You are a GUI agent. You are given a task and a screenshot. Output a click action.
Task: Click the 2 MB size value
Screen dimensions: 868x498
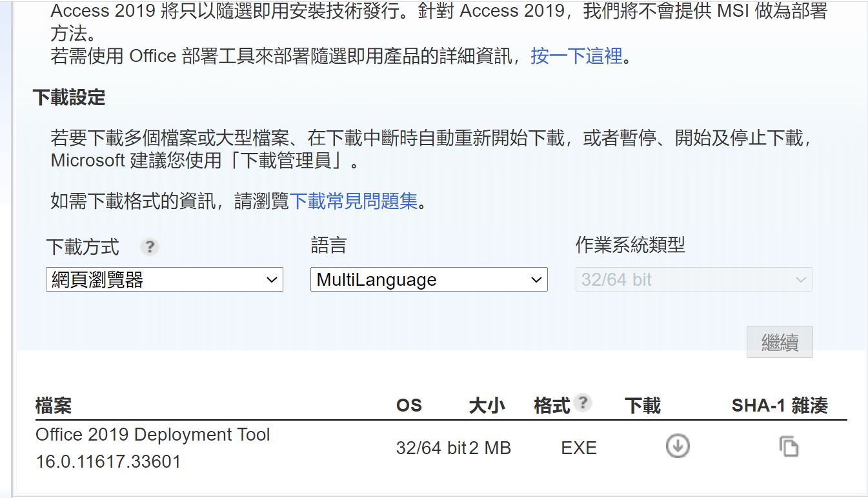pos(490,448)
